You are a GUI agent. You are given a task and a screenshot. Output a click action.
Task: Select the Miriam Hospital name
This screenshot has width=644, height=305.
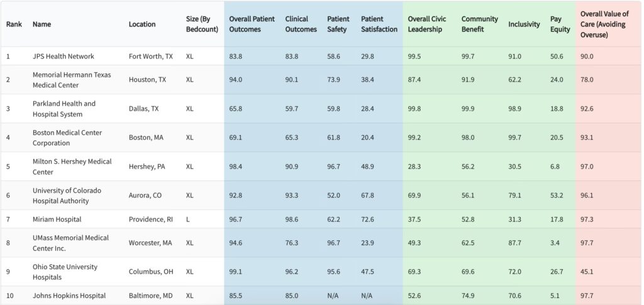[x=57, y=219]
